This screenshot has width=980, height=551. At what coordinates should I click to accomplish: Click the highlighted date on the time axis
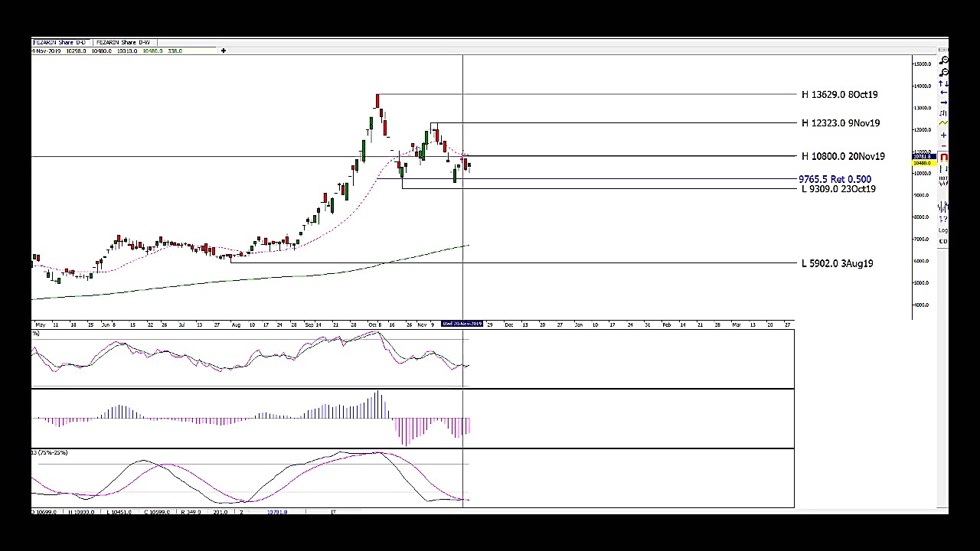pos(462,324)
